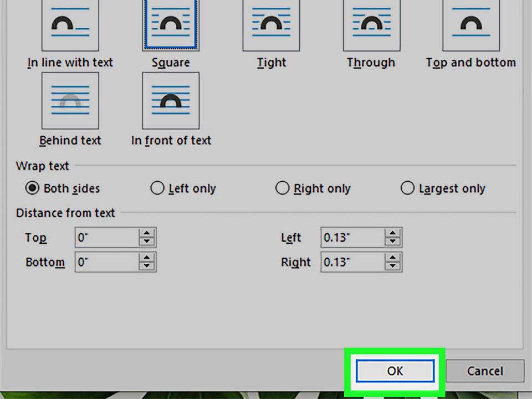The height and width of the screenshot is (399, 532).
Task: Decrease the Bottom distance value
Action: point(146,265)
